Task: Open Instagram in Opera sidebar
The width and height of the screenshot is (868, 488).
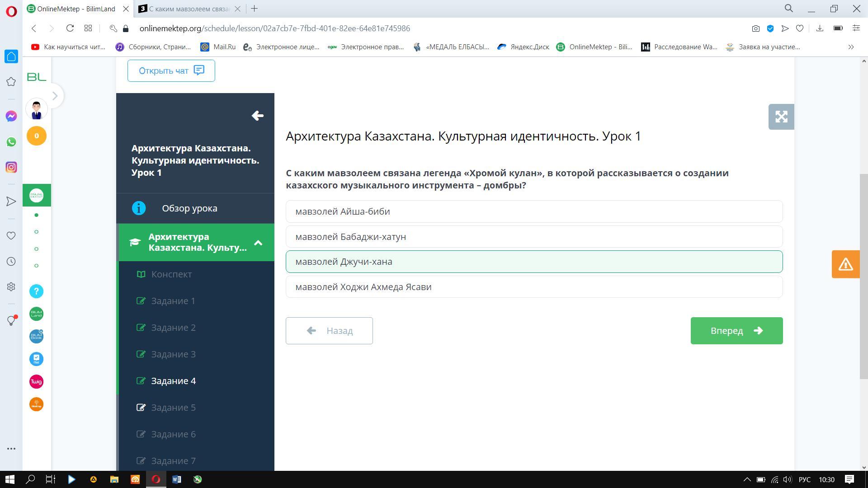Action: click(11, 167)
